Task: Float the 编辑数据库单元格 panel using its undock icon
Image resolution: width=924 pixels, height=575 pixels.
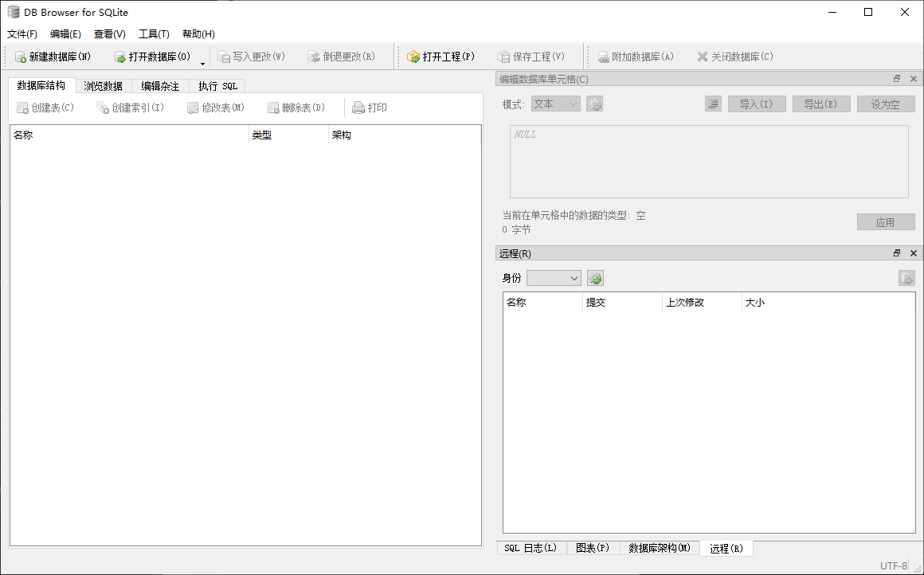Action: click(x=897, y=79)
